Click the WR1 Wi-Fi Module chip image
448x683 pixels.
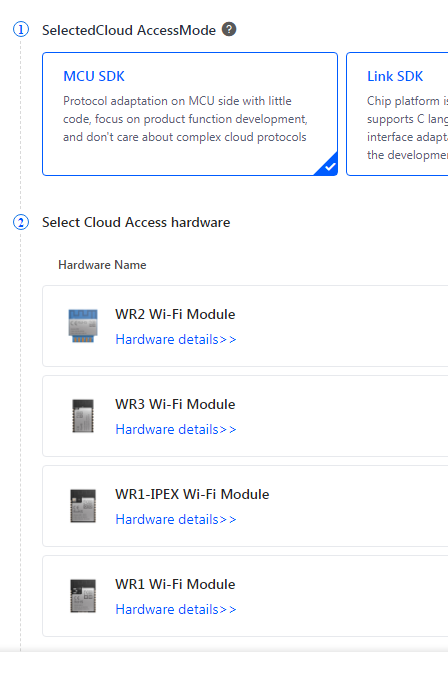pyautogui.click(x=83, y=596)
